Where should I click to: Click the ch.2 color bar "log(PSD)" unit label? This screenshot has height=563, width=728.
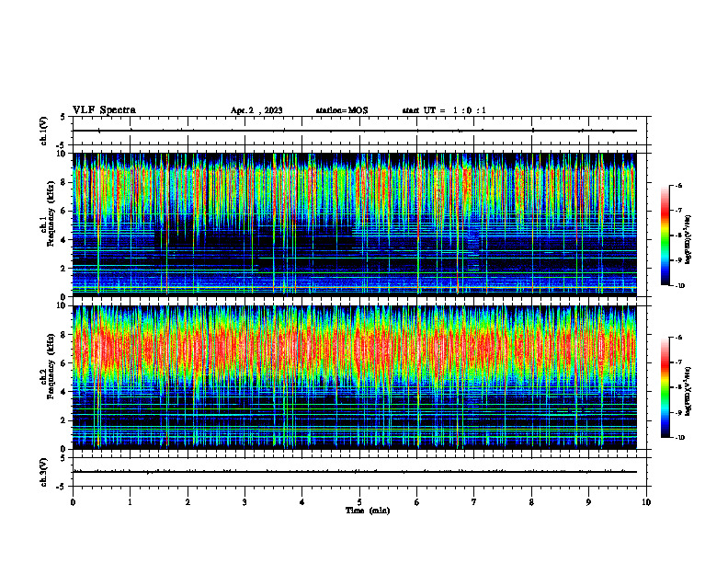(688, 391)
